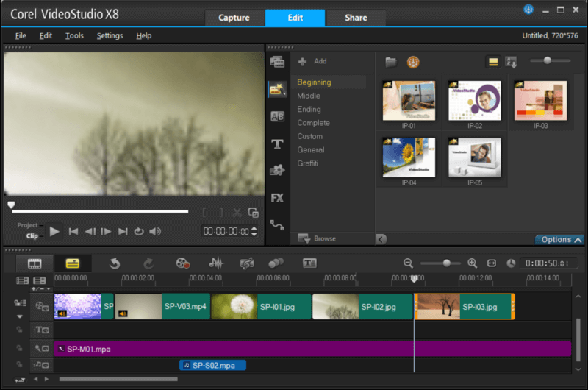Image resolution: width=588 pixels, height=390 pixels.
Task: Open the Path library panel
Action: (x=277, y=225)
